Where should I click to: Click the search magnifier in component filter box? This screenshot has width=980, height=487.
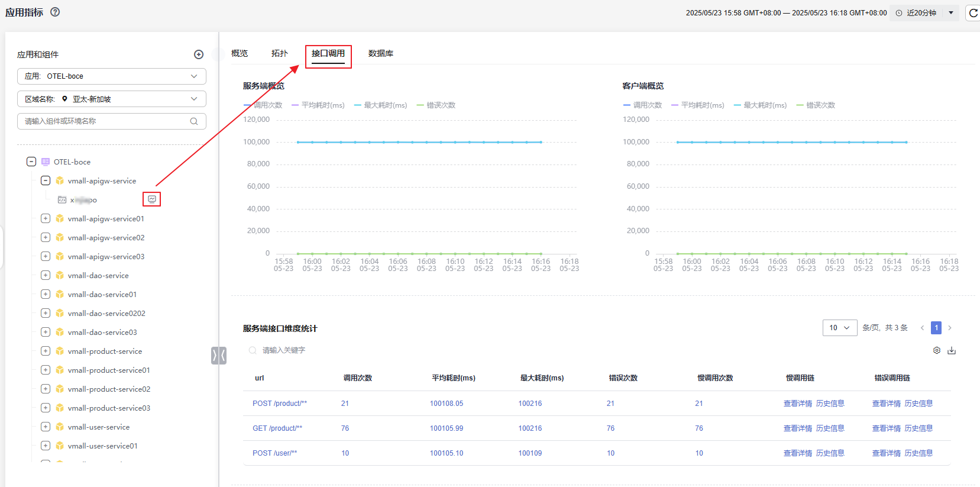[194, 121]
